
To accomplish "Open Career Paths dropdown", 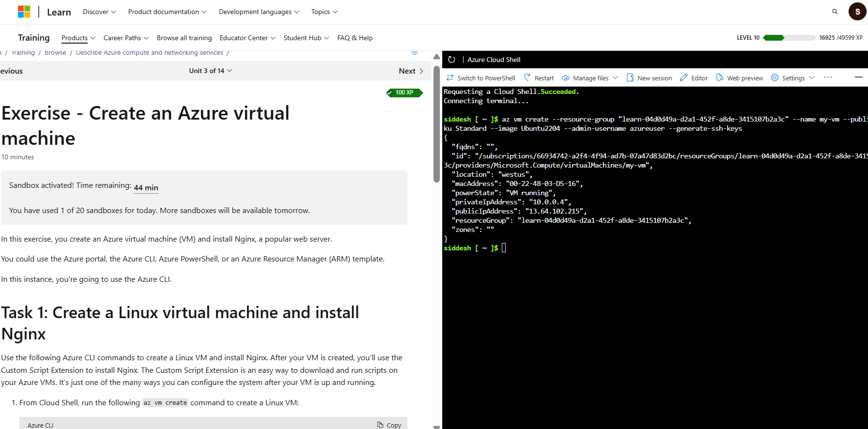I will coord(126,38).
